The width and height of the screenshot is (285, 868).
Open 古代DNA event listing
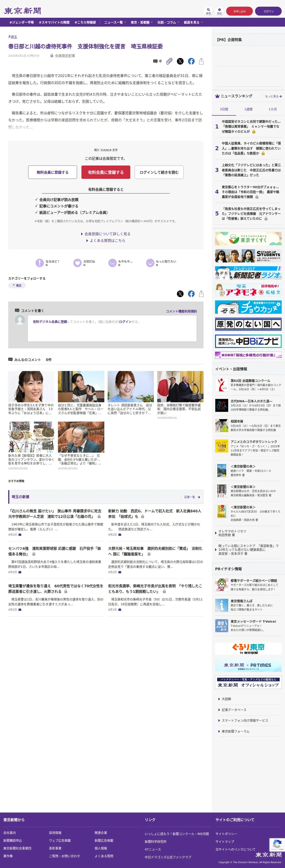(248, 405)
